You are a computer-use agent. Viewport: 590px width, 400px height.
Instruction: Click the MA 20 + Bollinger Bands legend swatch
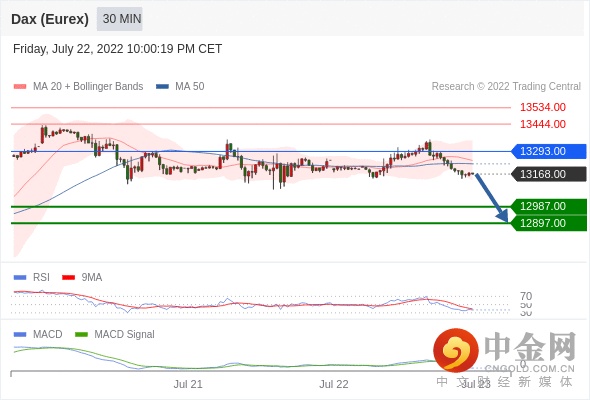coord(20,87)
